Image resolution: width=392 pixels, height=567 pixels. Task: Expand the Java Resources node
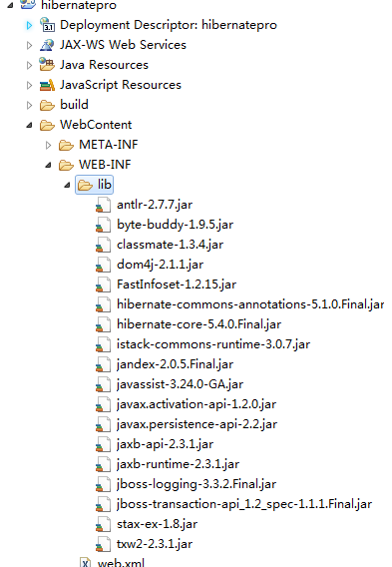29,65
